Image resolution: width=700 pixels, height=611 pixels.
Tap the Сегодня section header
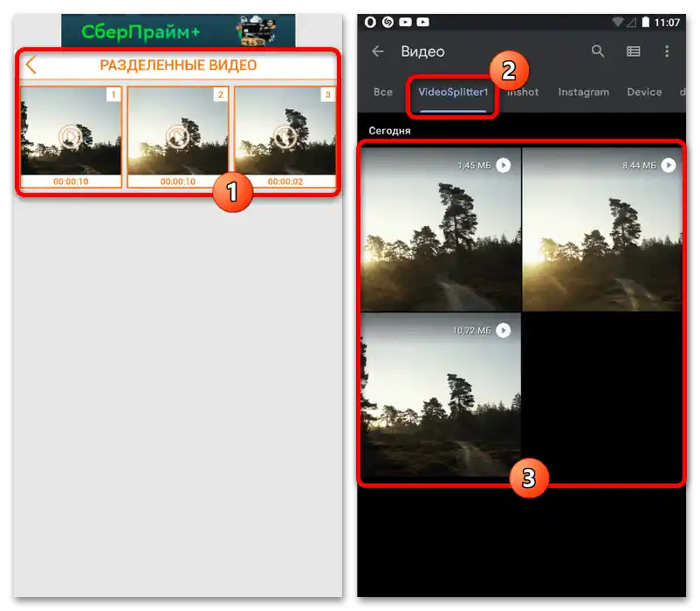(390, 131)
